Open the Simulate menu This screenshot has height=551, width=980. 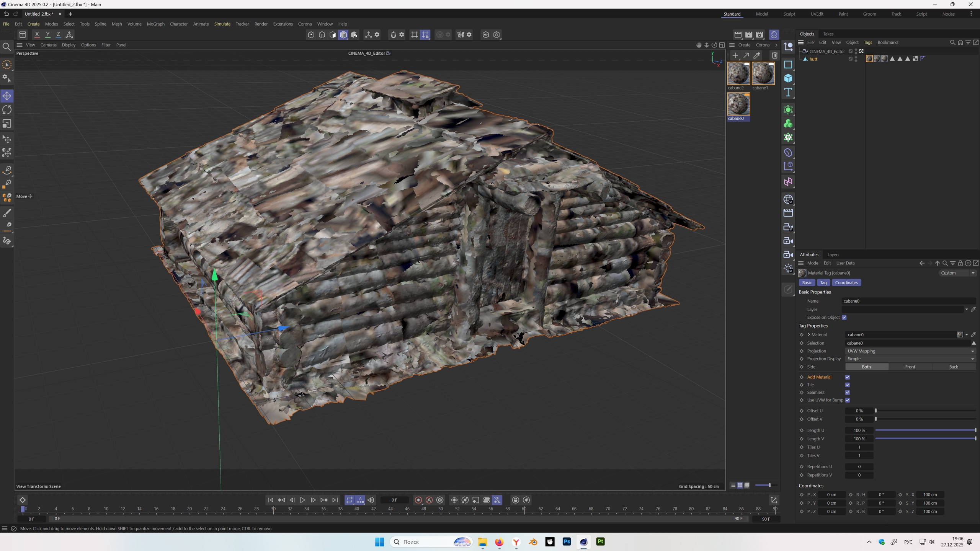coord(222,24)
